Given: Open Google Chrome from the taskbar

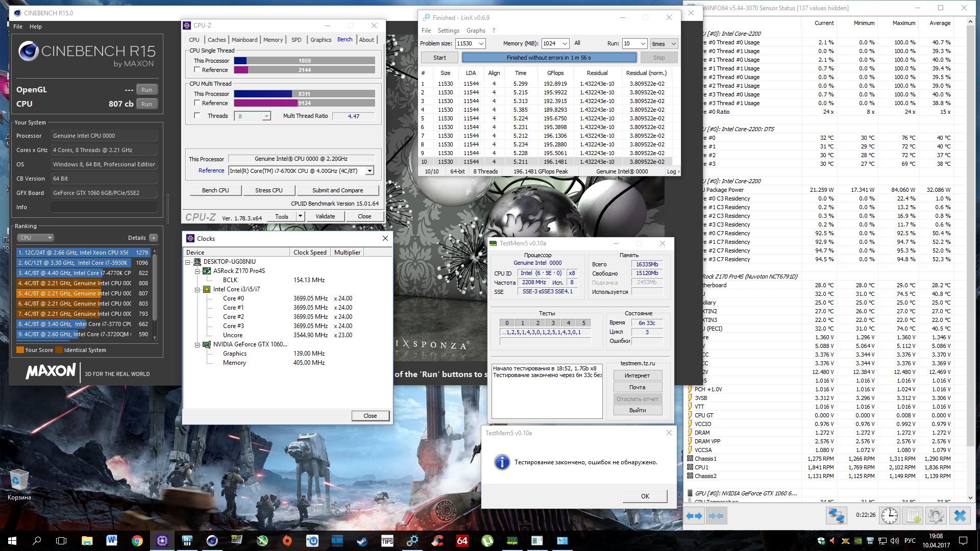Looking at the screenshot, I should tap(137, 541).
